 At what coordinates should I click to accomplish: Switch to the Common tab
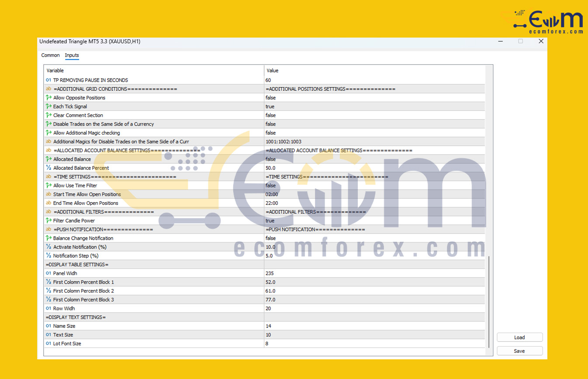click(x=51, y=55)
